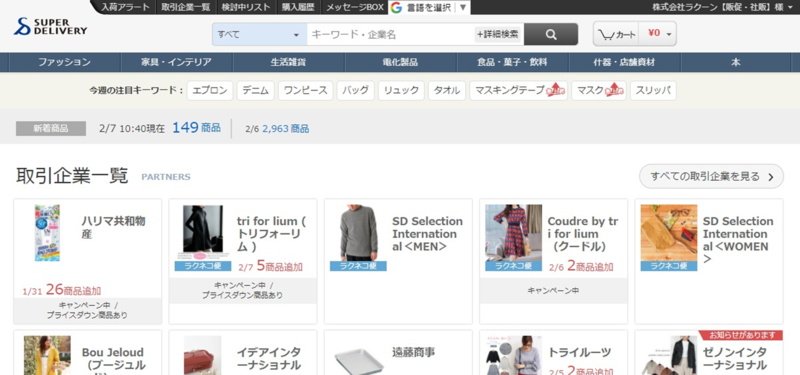This screenshot has width=800, height=375.
Task: Select the 電化製品 category menu
Action: pyautogui.click(x=401, y=62)
